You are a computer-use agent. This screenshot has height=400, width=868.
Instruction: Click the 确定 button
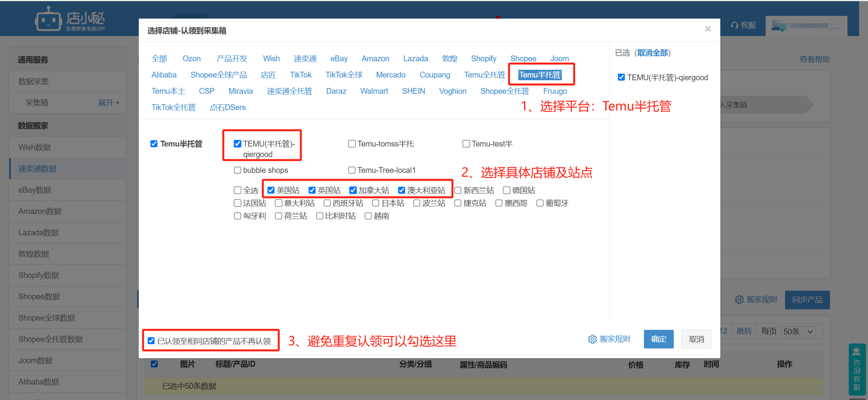[659, 339]
